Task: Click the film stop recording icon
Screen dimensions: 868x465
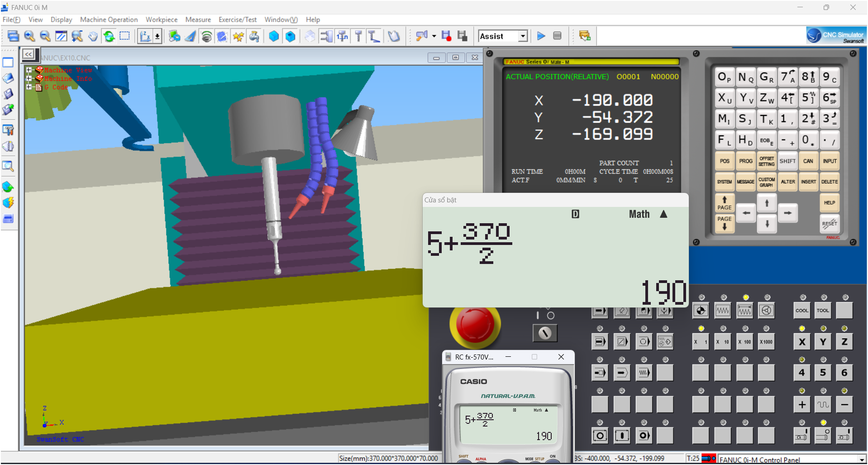Action: [462, 36]
